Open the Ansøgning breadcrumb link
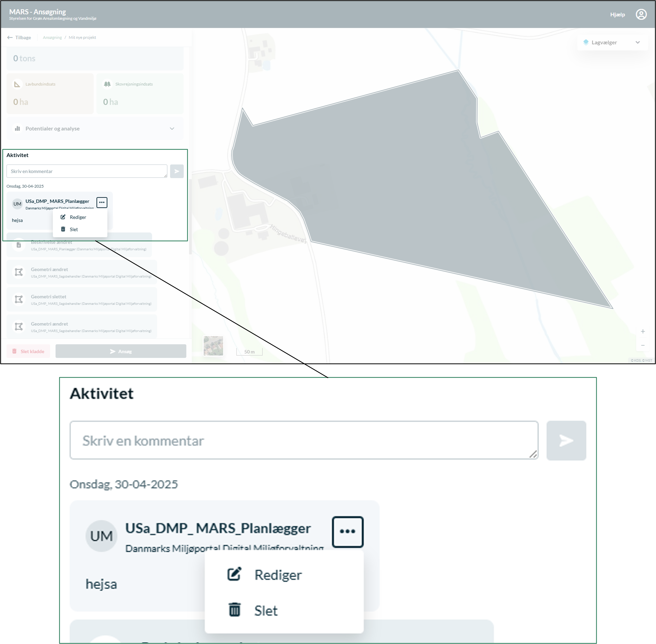The height and width of the screenshot is (644, 656). pos(52,38)
